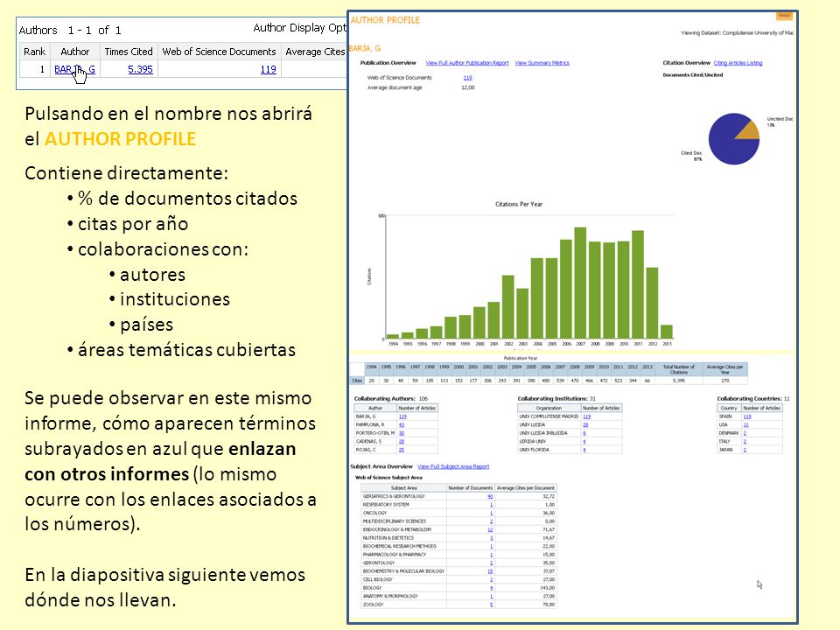840x630 pixels.
Task: Open article count for UNIV FLORIDA
Action: point(584,450)
